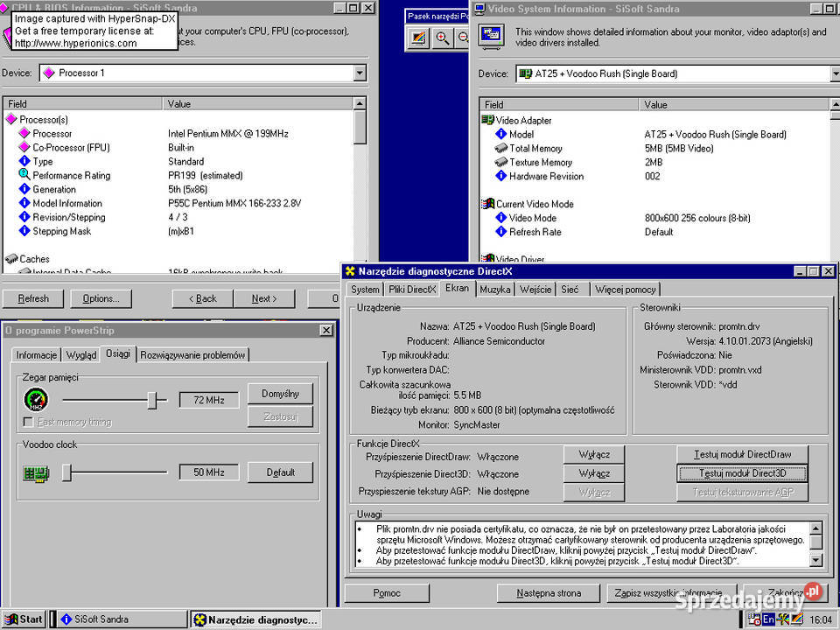
Task: Click the info icon beside Hardware Revision
Action: pyautogui.click(x=500, y=176)
